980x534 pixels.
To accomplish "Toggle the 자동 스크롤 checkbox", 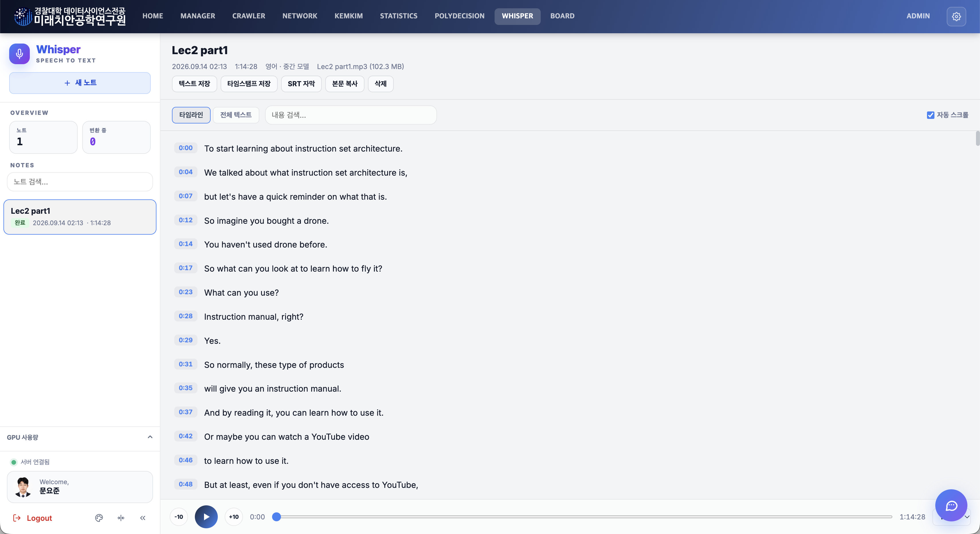I will click(x=930, y=115).
